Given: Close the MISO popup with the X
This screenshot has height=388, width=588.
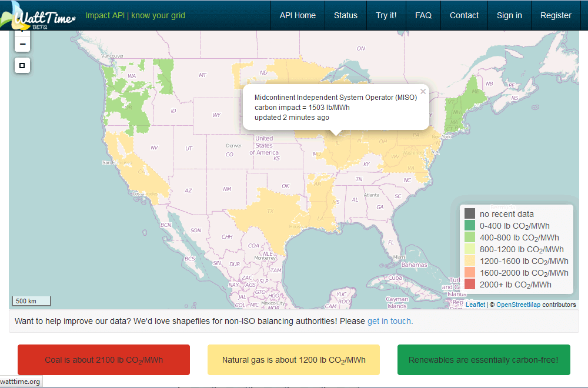Looking at the screenshot, I should [423, 92].
